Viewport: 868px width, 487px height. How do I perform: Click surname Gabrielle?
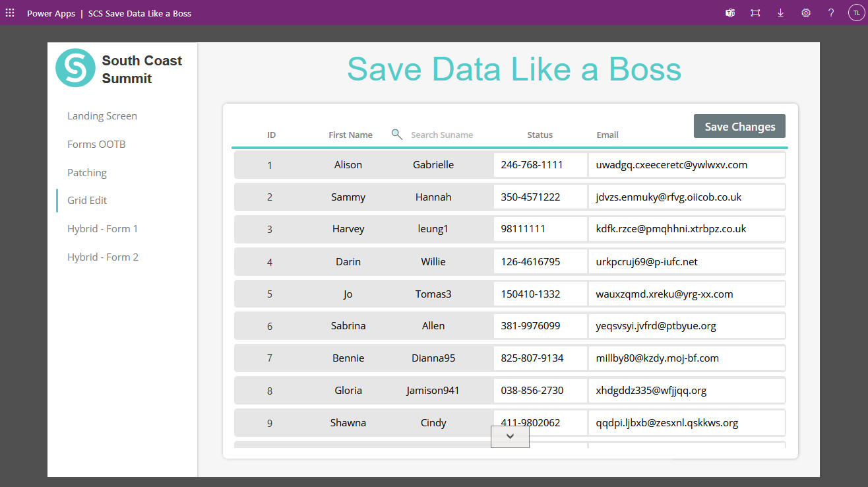(x=433, y=165)
